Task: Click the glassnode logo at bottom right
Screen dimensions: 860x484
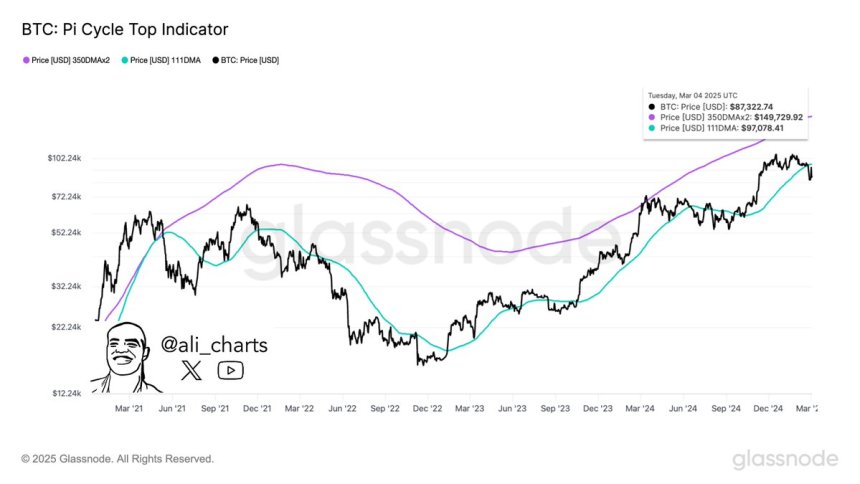Action: [784, 459]
